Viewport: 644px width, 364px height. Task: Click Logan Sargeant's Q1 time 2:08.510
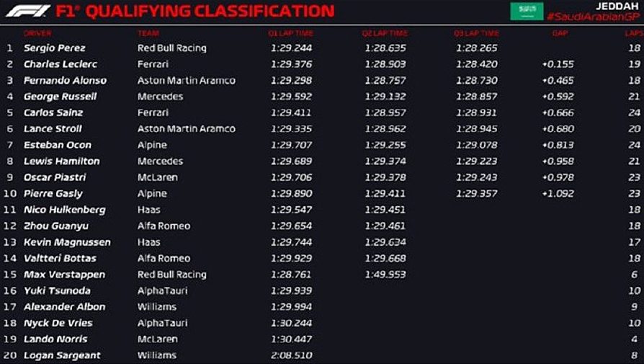(x=292, y=355)
